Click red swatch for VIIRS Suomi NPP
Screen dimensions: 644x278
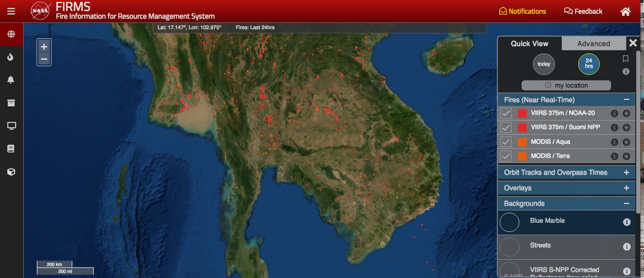(522, 127)
